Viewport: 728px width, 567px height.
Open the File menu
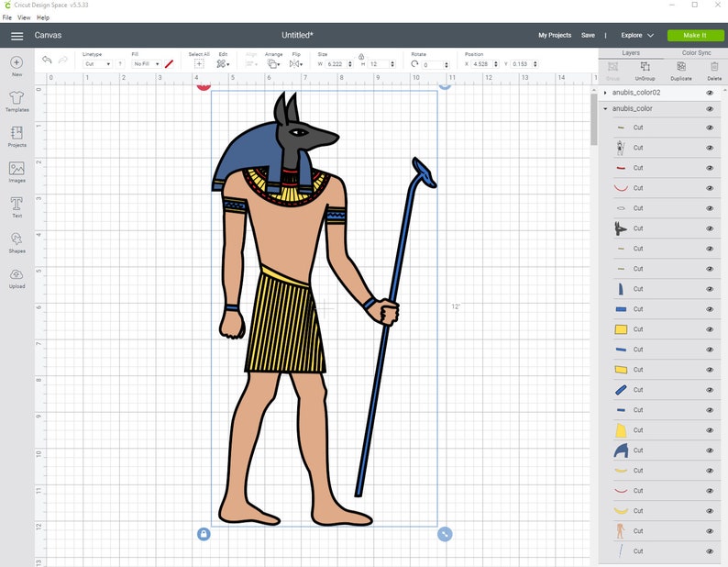7,17
